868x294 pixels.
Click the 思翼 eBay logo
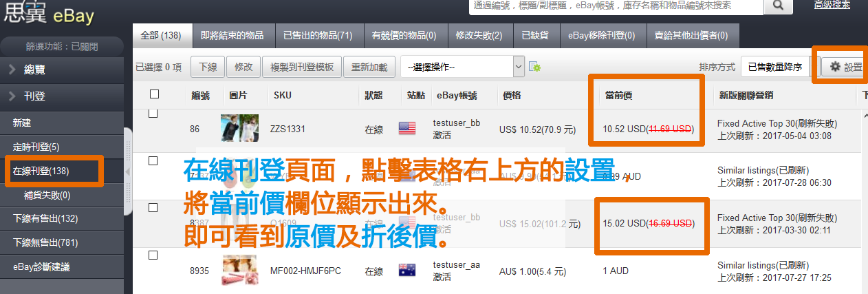click(47, 12)
